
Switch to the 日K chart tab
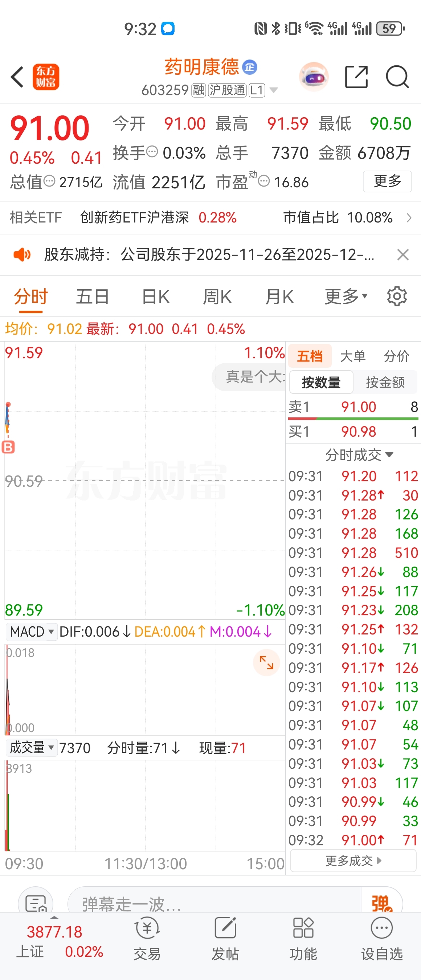(x=156, y=297)
